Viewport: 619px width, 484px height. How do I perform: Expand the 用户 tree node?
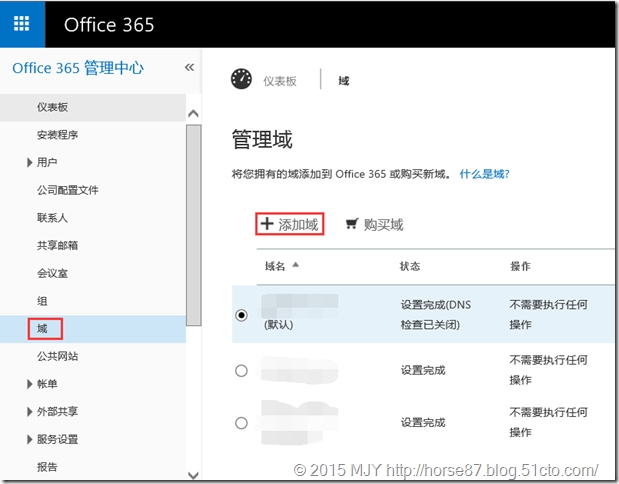tap(30, 162)
